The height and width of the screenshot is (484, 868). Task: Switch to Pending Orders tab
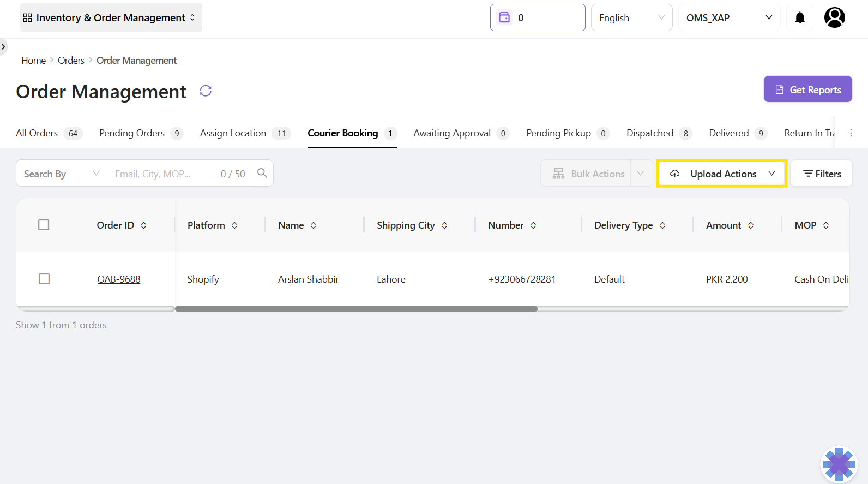pos(132,133)
